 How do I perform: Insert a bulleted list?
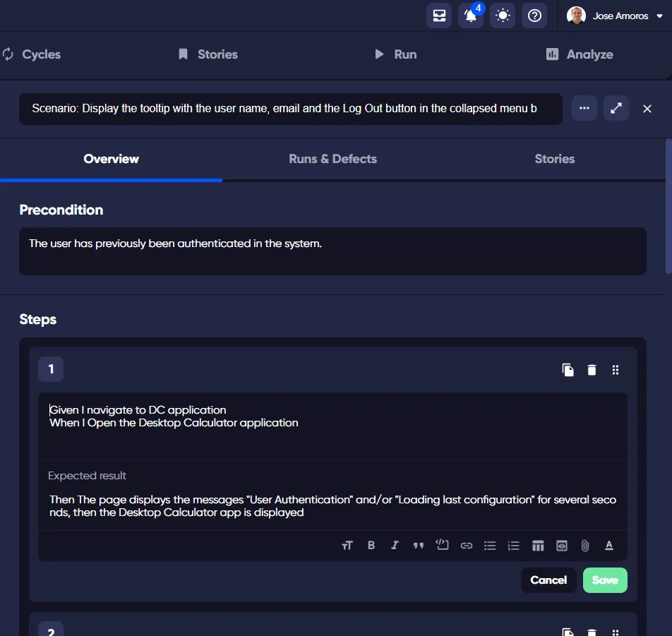coord(490,546)
